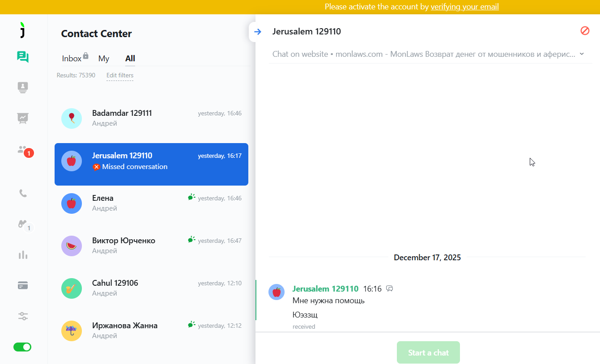Switch to the All tab
The image size is (600, 364).
coord(130,59)
